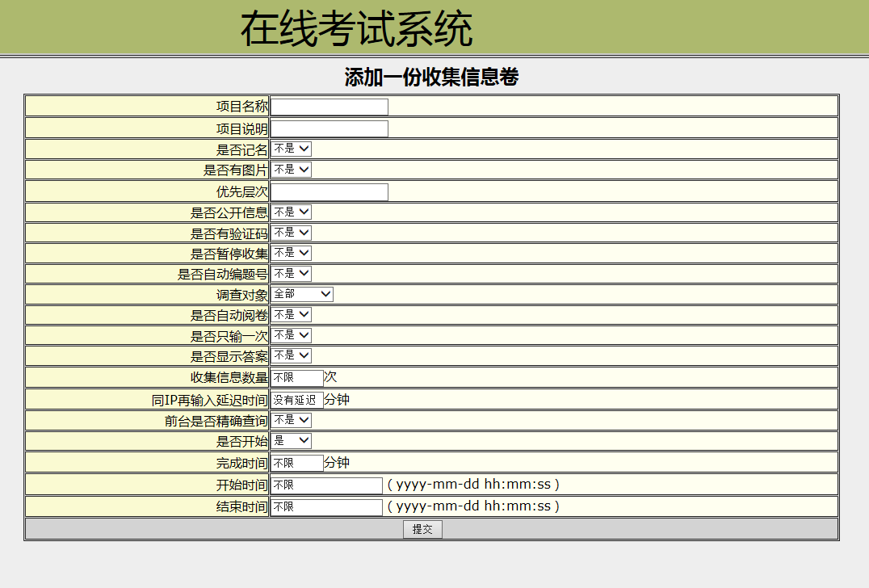The image size is (869, 588).
Task: Click 分钟 unit after 完成时间 field
Action: coord(337,463)
